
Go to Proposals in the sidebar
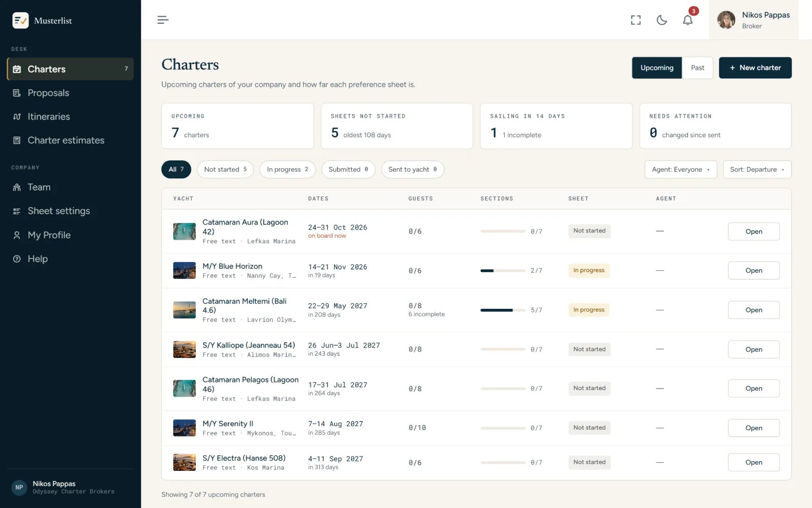point(71,93)
